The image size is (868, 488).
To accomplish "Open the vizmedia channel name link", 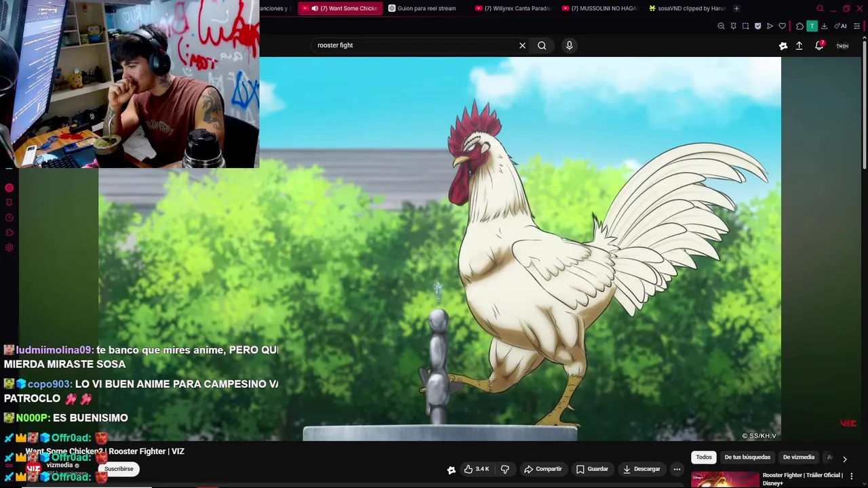I will point(60,465).
